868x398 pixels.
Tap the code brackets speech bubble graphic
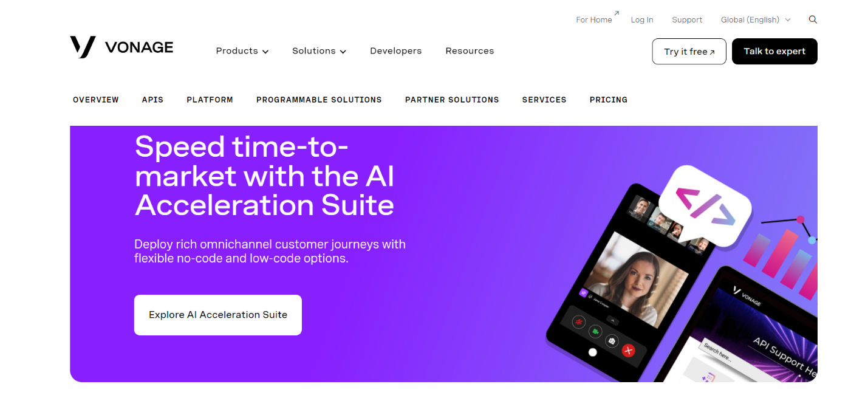(x=705, y=207)
